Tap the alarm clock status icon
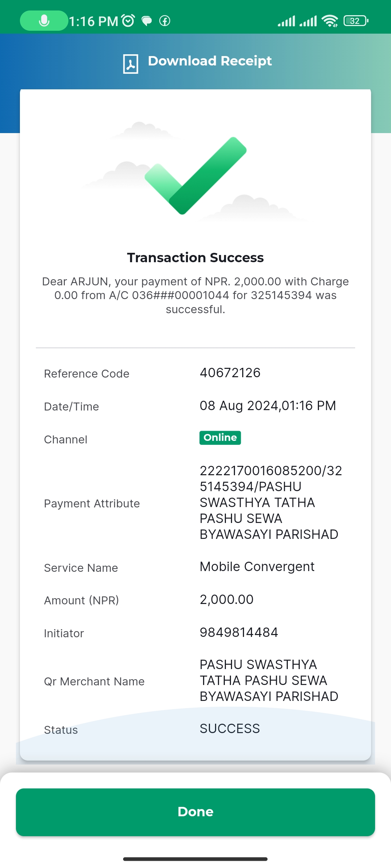 [x=128, y=21]
